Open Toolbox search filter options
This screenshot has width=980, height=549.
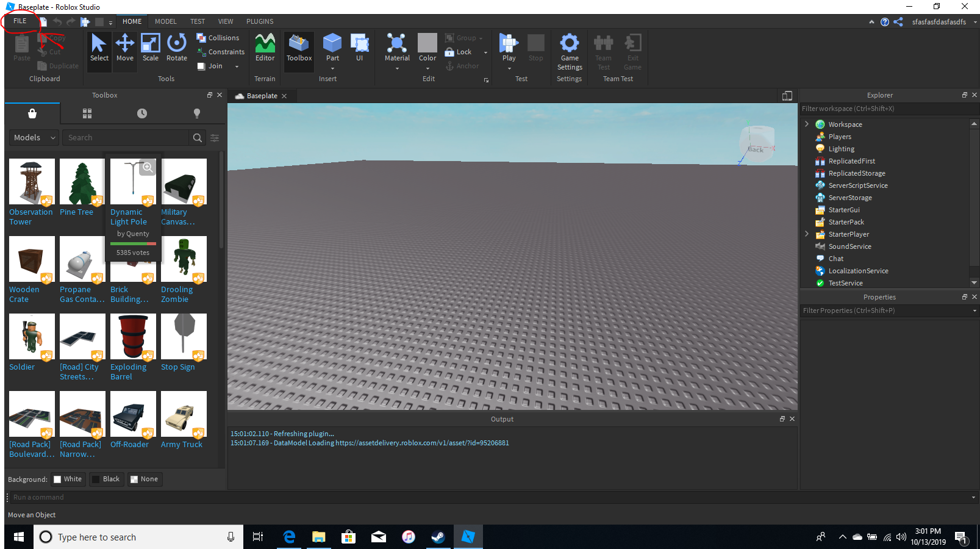click(x=215, y=138)
